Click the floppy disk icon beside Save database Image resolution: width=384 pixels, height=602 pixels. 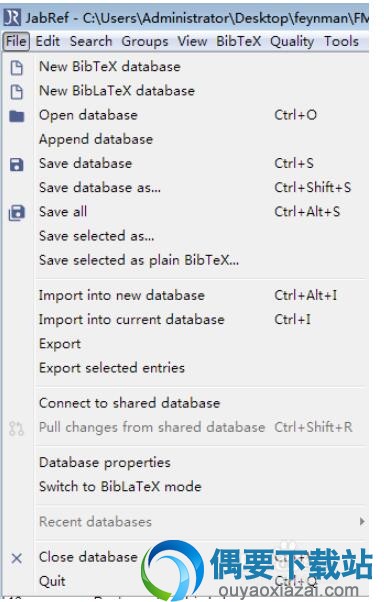pyautogui.click(x=17, y=164)
